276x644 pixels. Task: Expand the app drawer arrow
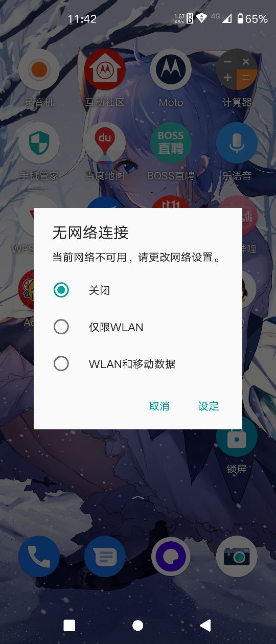tap(137, 497)
